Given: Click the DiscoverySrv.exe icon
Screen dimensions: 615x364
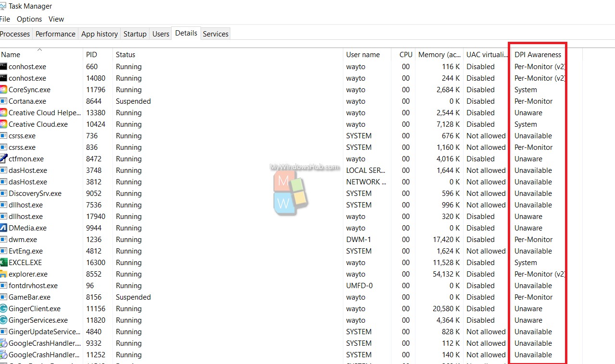Looking at the screenshot, I should [x=4, y=194].
